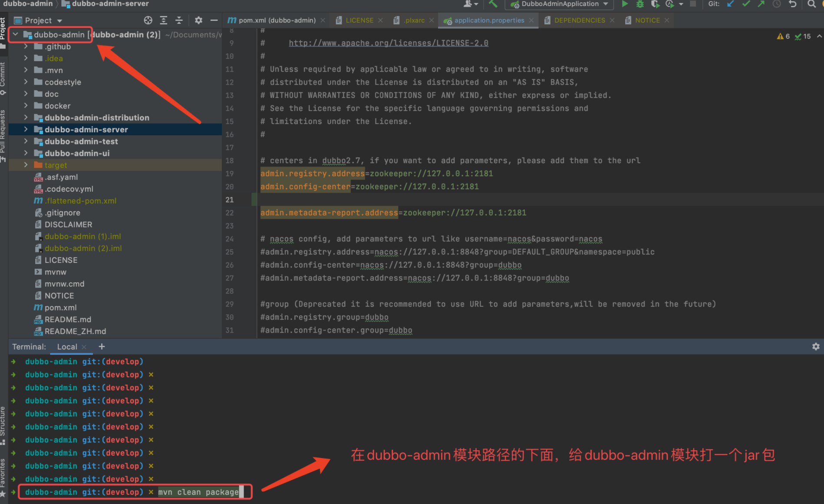Expand the dubbo-admin-distribution module
This screenshot has width=824, height=504.
[x=26, y=117]
